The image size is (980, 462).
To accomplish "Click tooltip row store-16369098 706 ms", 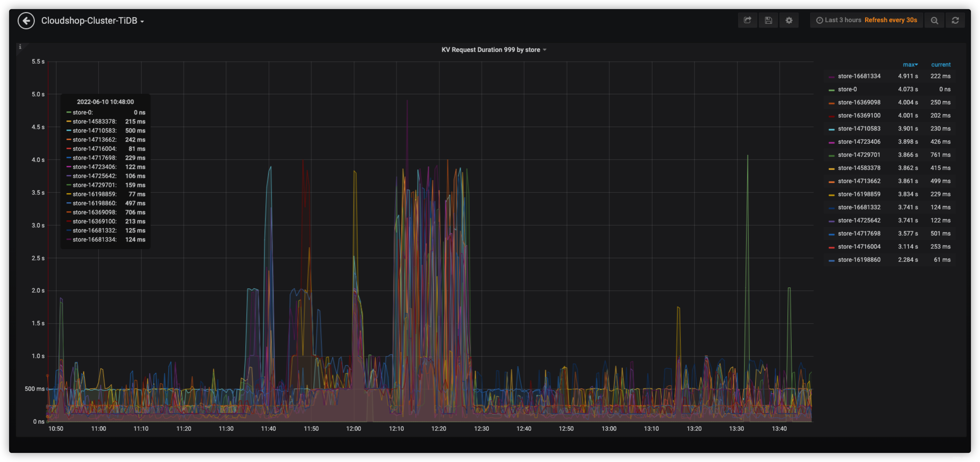I will click(106, 213).
